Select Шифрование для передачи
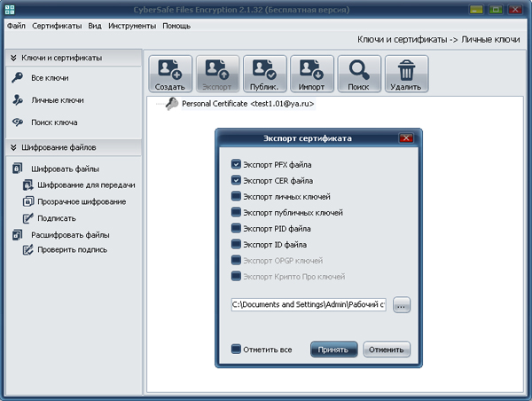This screenshot has width=532, height=401. tap(86, 185)
